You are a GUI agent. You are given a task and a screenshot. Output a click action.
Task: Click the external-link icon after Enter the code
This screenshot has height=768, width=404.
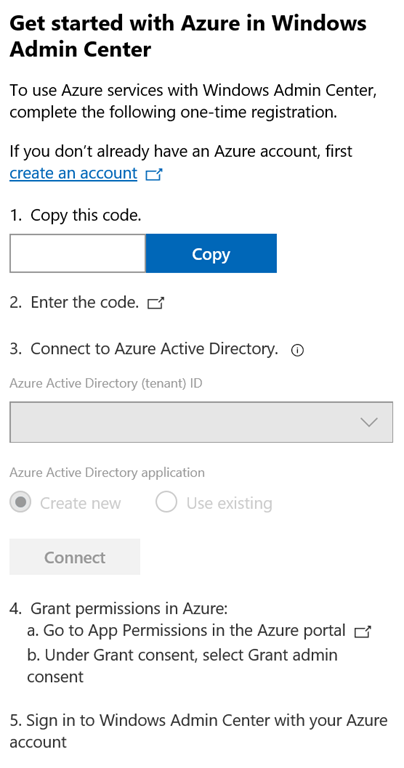click(x=156, y=304)
